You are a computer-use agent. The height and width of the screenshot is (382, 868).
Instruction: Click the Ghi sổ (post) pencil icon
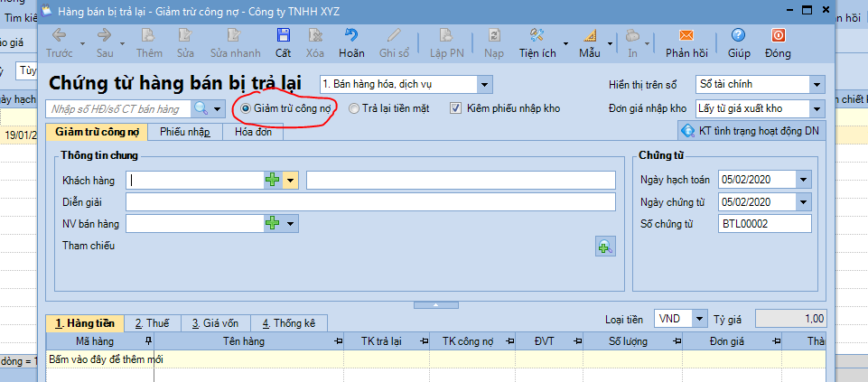[394, 35]
